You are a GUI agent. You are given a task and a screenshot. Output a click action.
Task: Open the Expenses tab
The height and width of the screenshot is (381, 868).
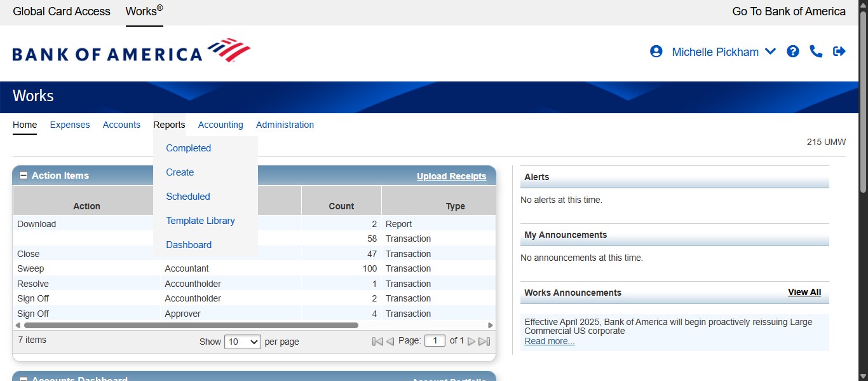70,125
